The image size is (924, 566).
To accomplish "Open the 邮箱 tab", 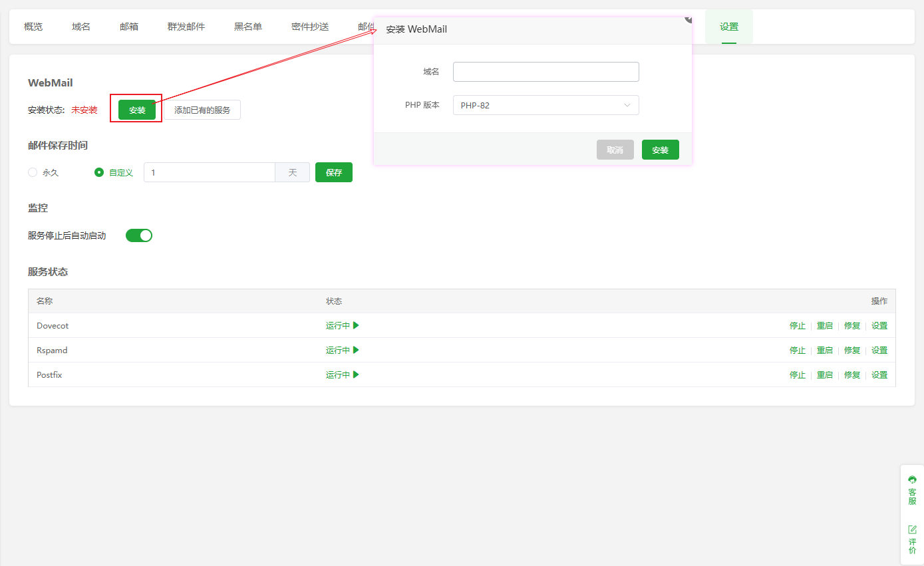I will coord(129,27).
